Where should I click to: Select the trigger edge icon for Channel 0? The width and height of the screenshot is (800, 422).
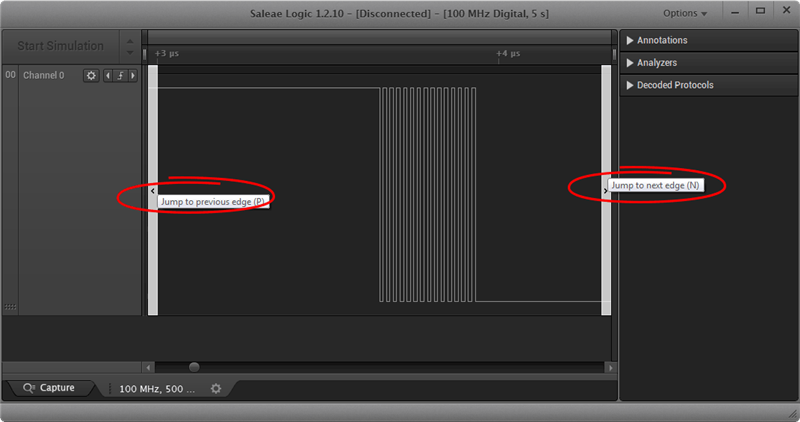(x=120, y=76)
